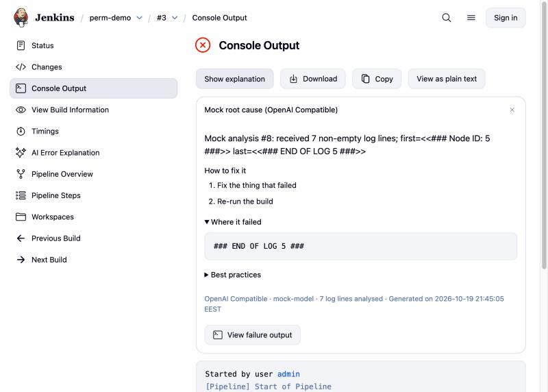Open Status in the sidebar
The height and width of the screenshot is (392, 548).
[x=93, y=45]
